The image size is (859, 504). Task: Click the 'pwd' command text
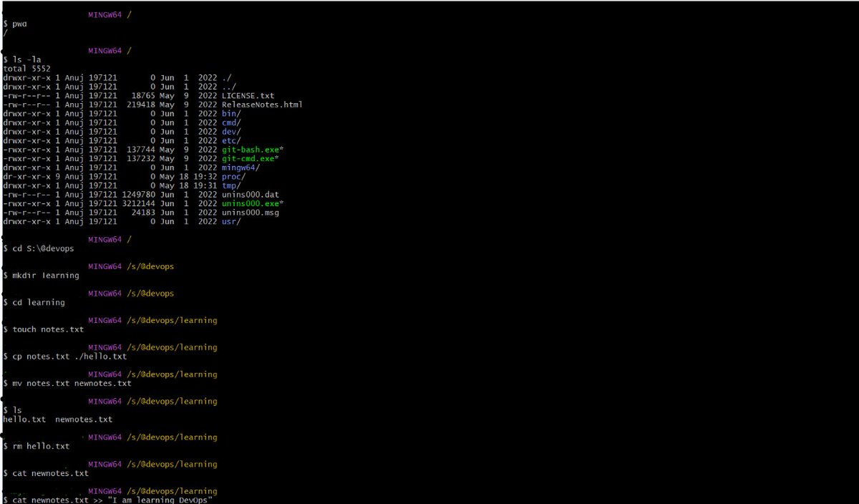19,24
